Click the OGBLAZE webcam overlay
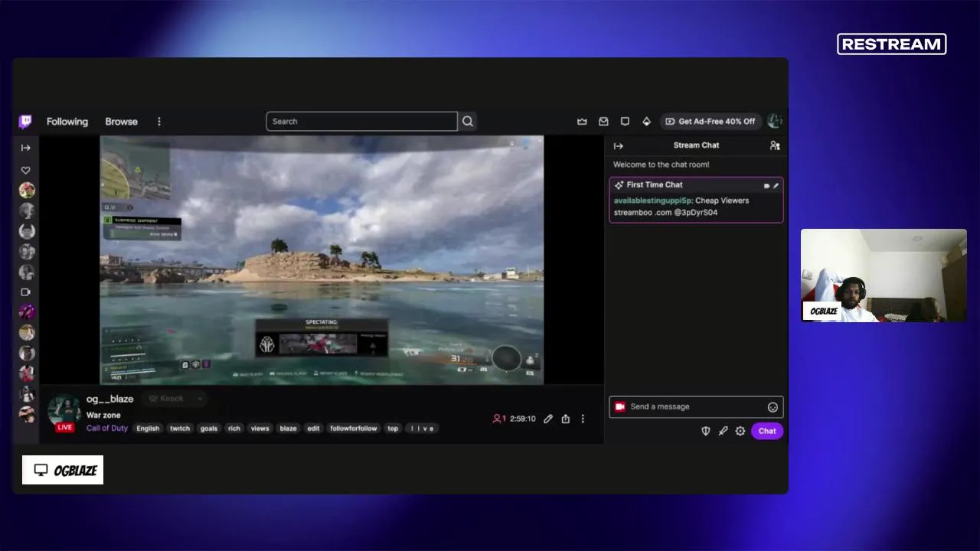 (x=884, y=275)
